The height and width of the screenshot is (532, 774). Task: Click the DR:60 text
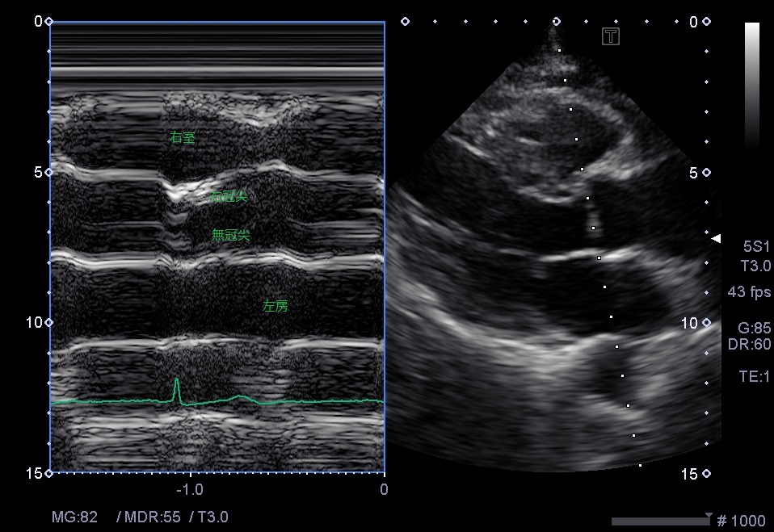749,344
